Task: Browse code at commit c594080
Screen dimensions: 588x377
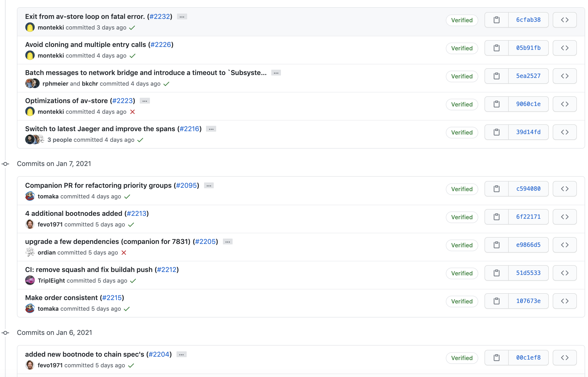Action: point(564,189)
